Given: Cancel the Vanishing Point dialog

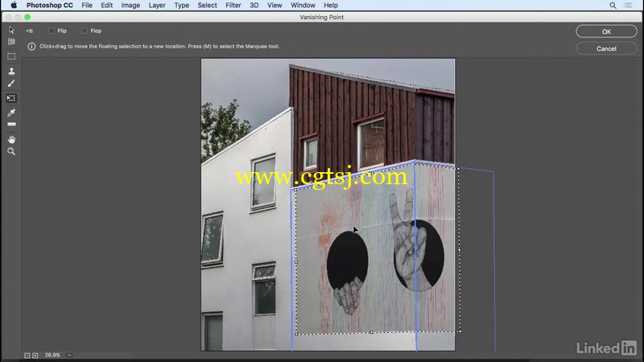Looking at the screenshot, I should [606, 48].
